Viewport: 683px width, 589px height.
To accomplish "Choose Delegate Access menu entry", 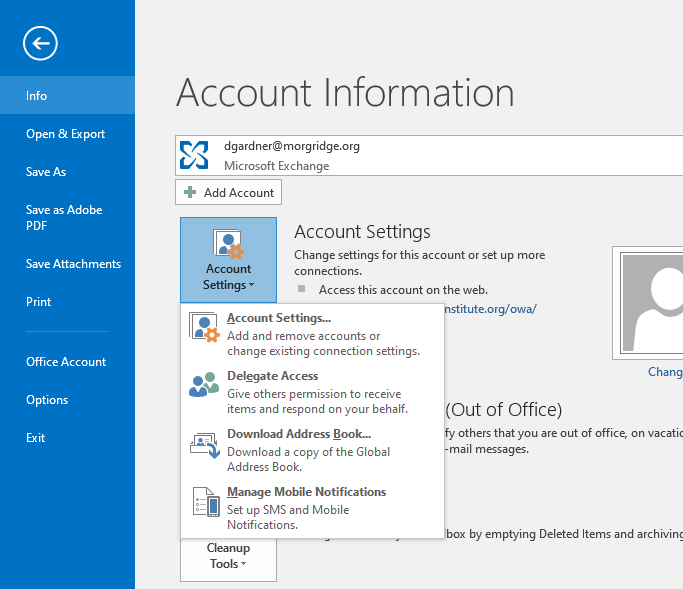I will pyautogui.click(x=312, y=392).
